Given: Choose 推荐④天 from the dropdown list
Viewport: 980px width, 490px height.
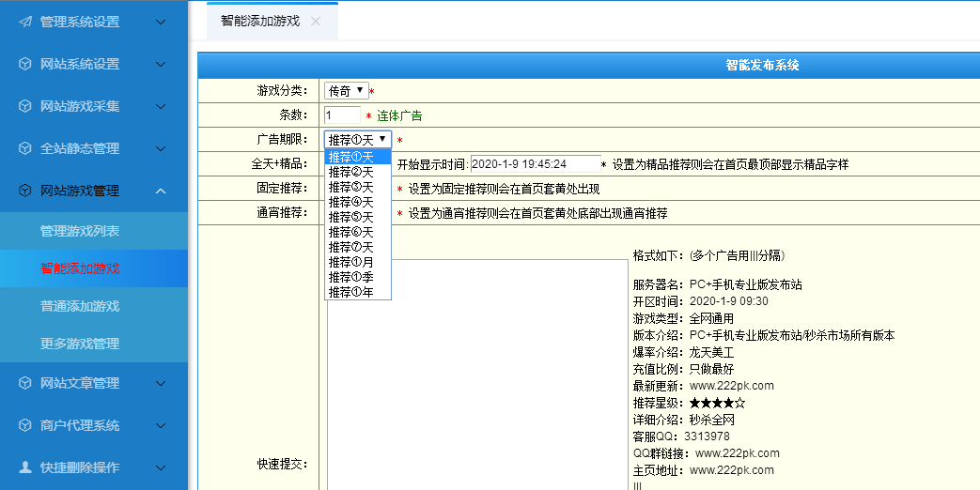Looking at the screenshot, I should click(x=357, y=202).
